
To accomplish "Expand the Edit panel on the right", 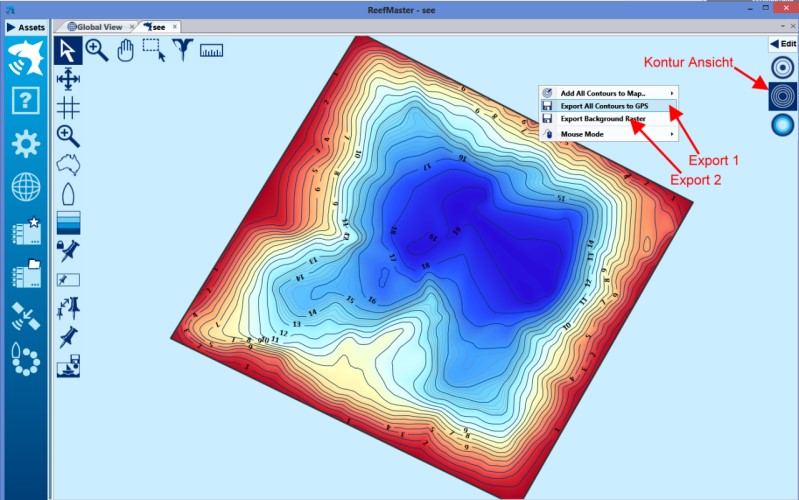I will click(x=782, y=44).
